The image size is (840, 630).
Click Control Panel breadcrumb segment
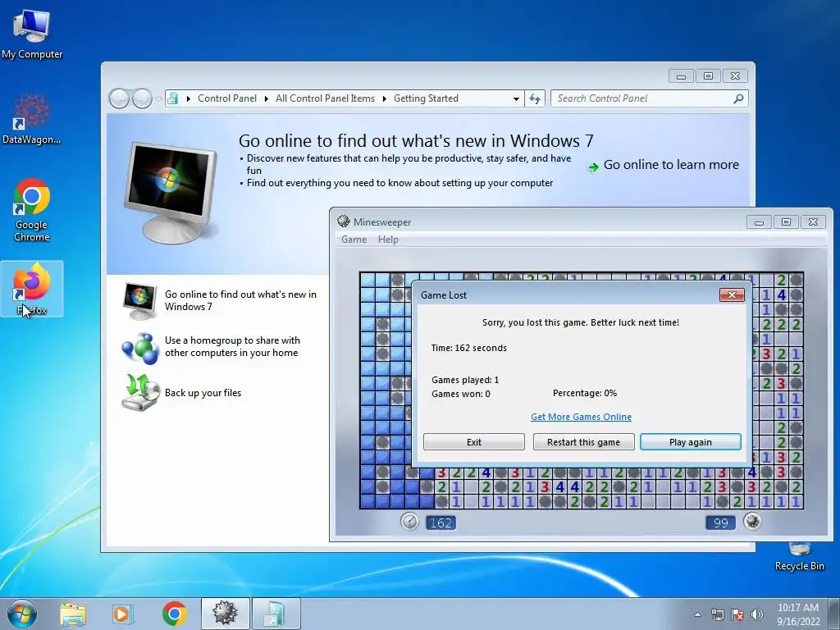227,98
